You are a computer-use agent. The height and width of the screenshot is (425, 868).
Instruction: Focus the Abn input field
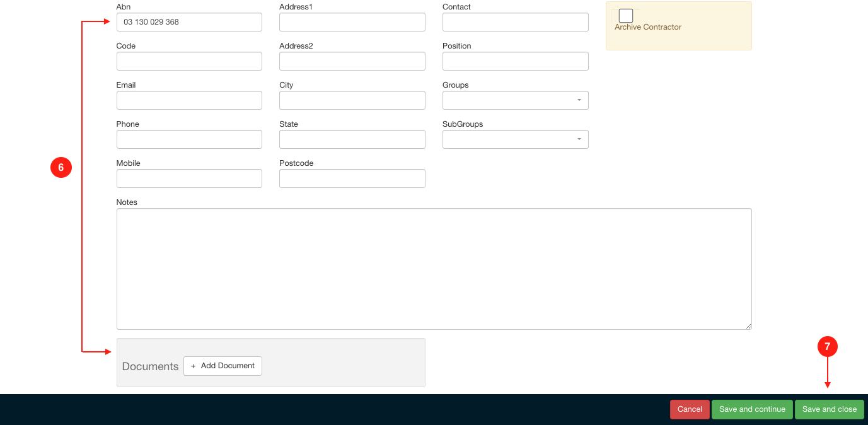pyautogui.click(x=189, y=22)
